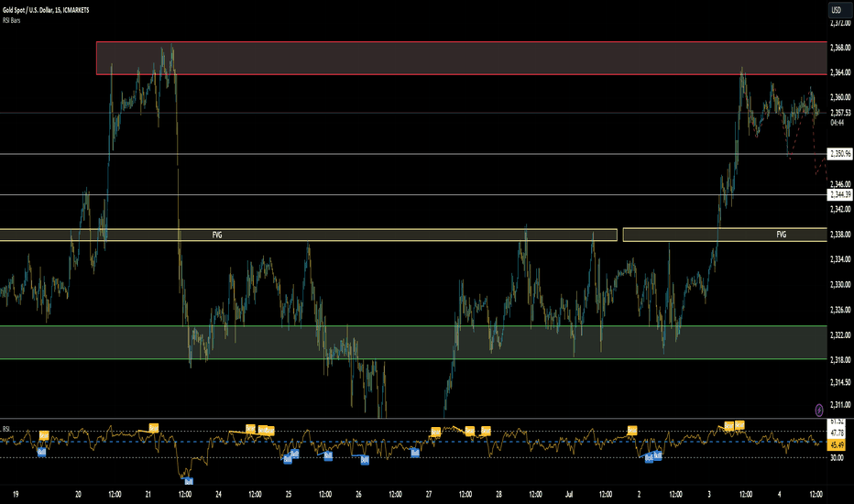The image size is (854, 504).
Task: Select the right FVG zone label
Action: [x=781, y=235]
